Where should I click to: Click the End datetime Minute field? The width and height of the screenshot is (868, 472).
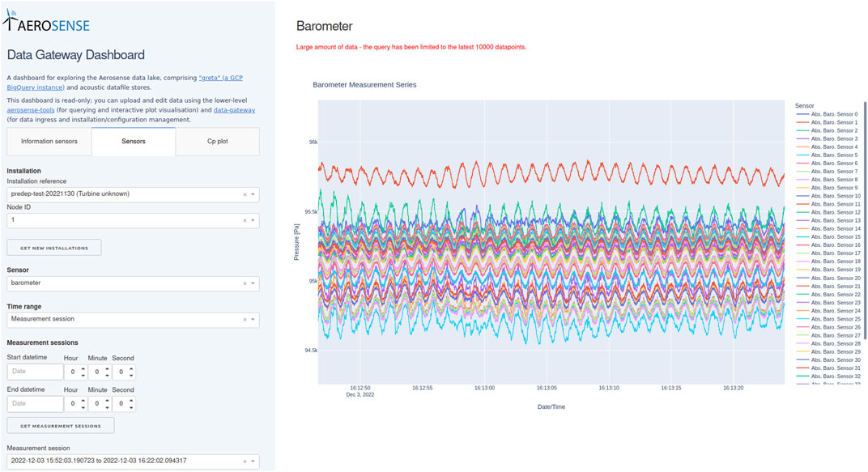click(x=100, y=404)
